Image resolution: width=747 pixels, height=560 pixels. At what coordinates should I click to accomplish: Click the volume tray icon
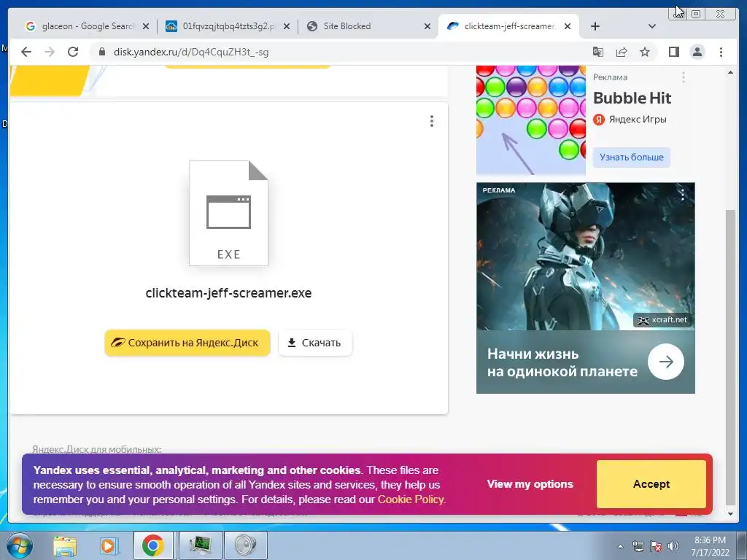[x=673, y=546]
